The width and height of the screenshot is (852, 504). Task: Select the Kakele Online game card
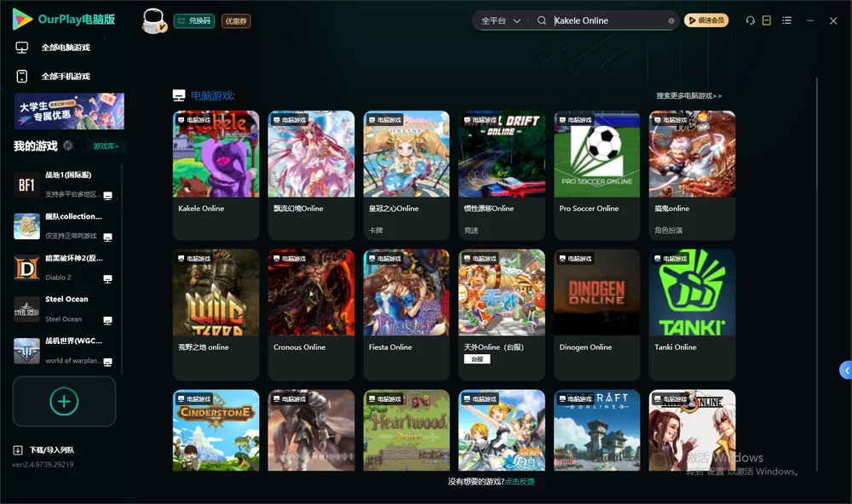point(216,175)
